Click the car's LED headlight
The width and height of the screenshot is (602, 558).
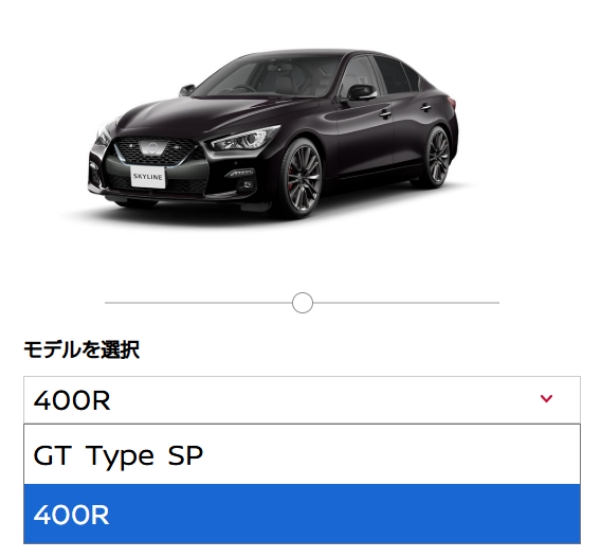246,139
